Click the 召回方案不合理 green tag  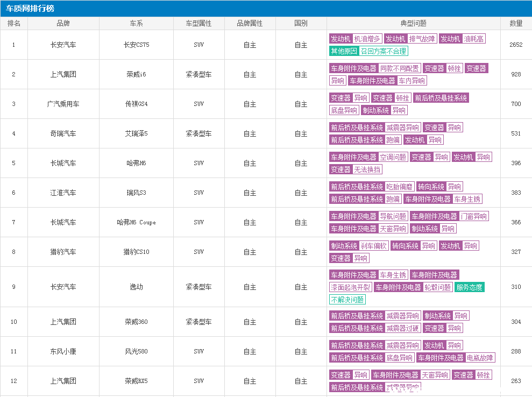[383, 51]
